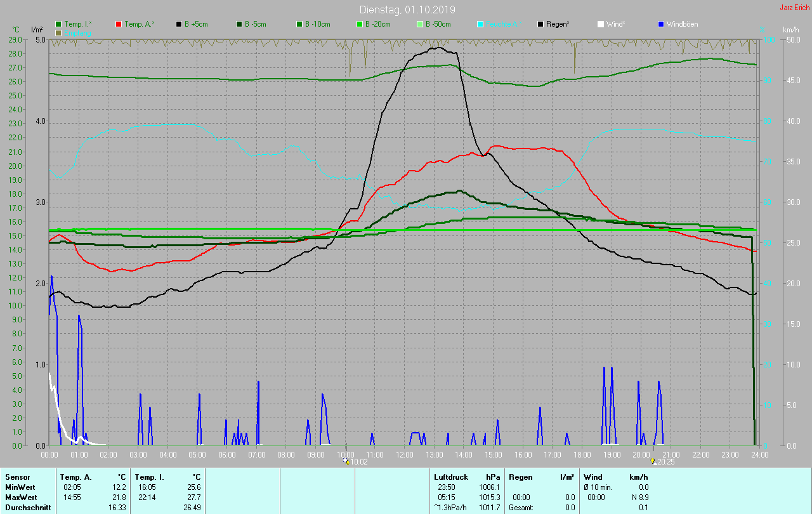Click the Sensor header in statistics table
This screenshot has height=514, width=812.
tap(18, 477)
